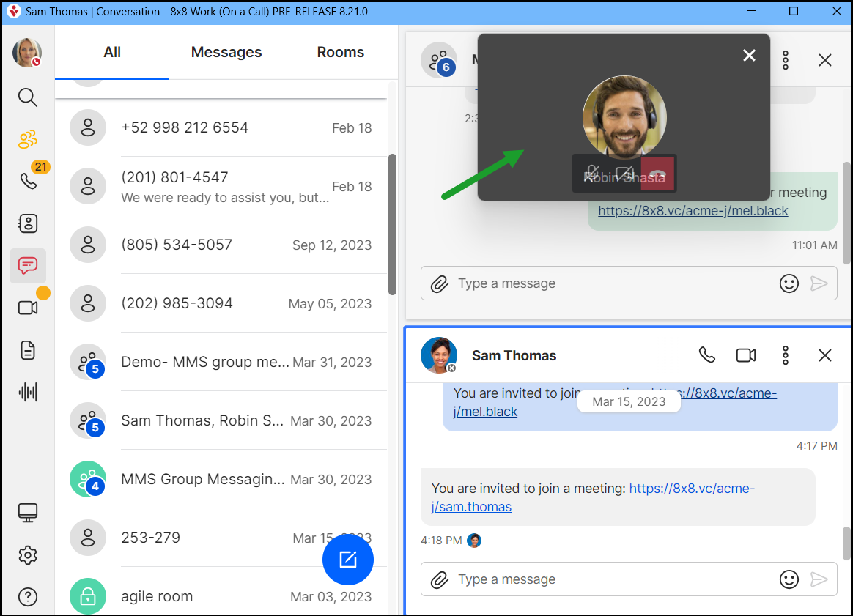Click the group avatar with 6 badge
This screenshot has height=616, width=853.
click(x=438, y=60)
